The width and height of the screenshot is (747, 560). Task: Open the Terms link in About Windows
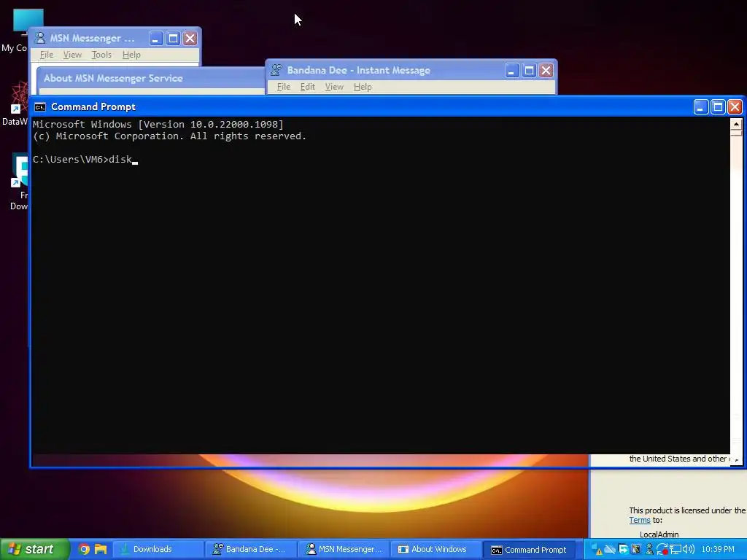639,521
